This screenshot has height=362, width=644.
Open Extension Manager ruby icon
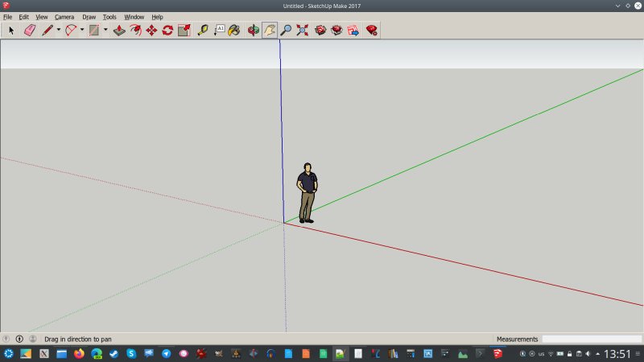[372, 31]
